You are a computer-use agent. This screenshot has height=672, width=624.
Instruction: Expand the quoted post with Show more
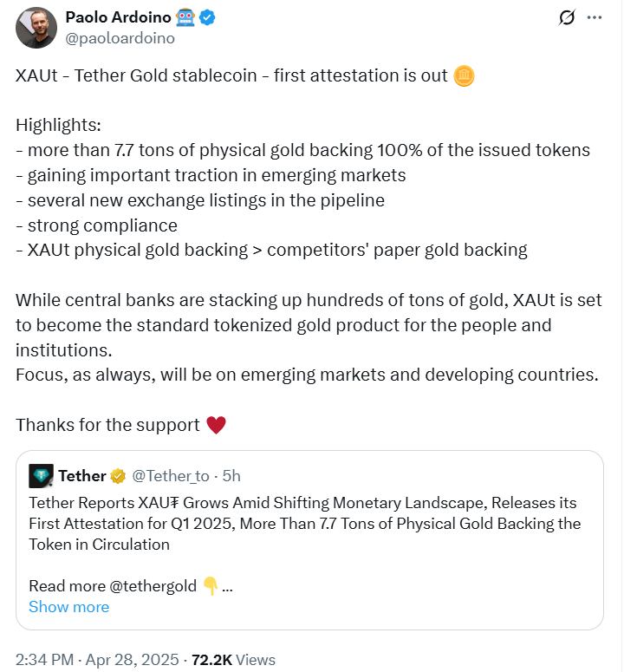coord(69,606)
